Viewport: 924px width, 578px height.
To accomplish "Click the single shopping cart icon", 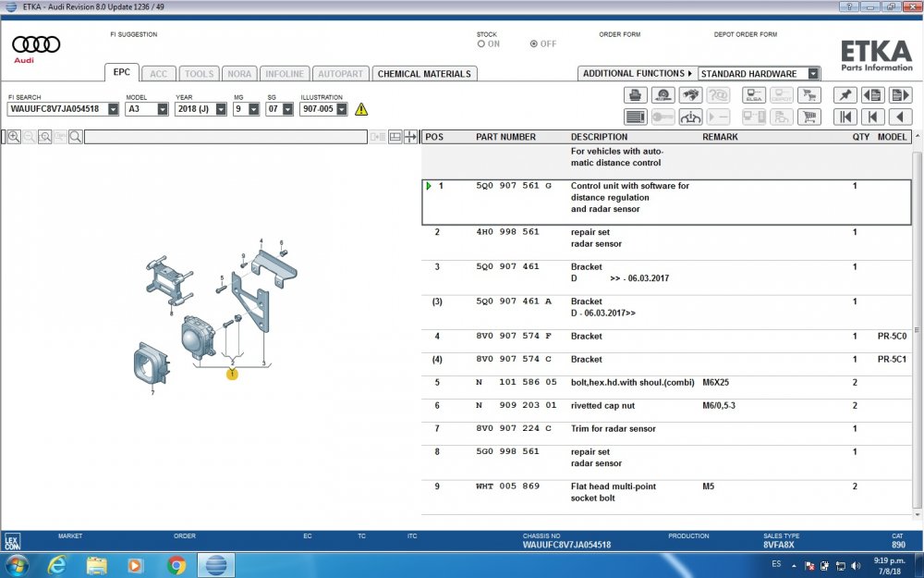I will coord(809,117).
